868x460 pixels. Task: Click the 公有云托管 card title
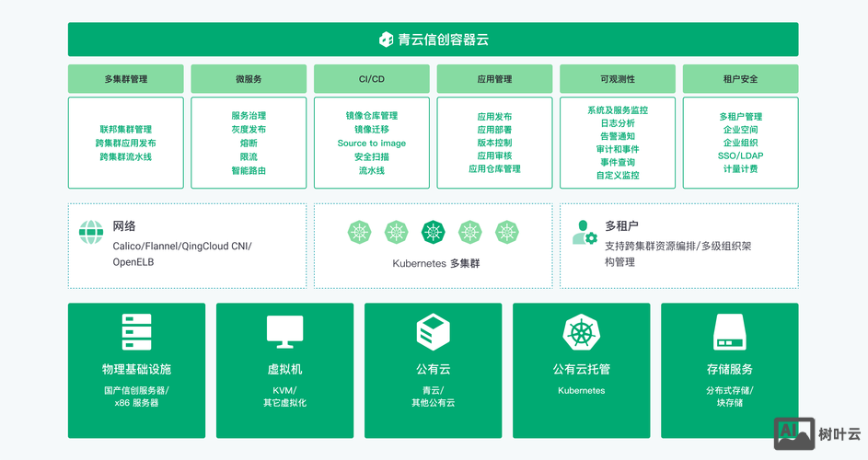pyautogui.click(x=581, y=369)
